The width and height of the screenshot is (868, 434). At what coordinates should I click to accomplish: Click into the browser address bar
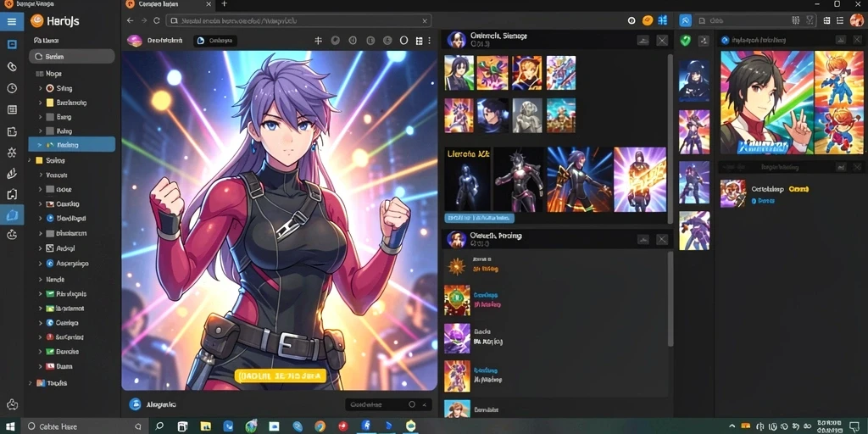298,20
